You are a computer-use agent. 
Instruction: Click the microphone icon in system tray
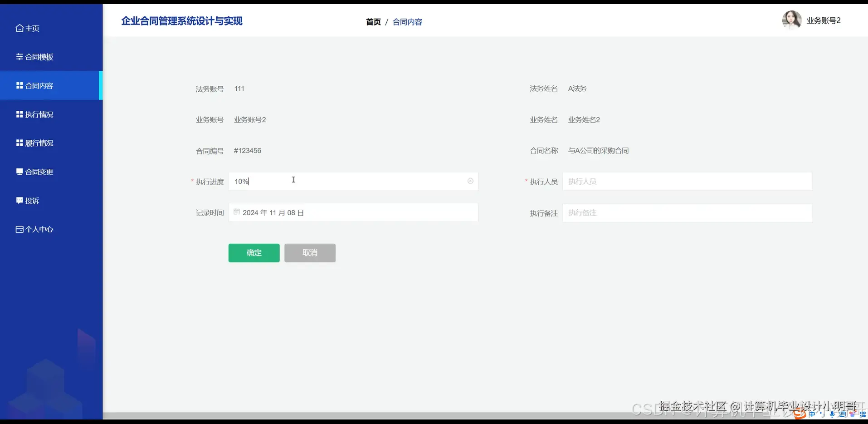coord(832,414)
